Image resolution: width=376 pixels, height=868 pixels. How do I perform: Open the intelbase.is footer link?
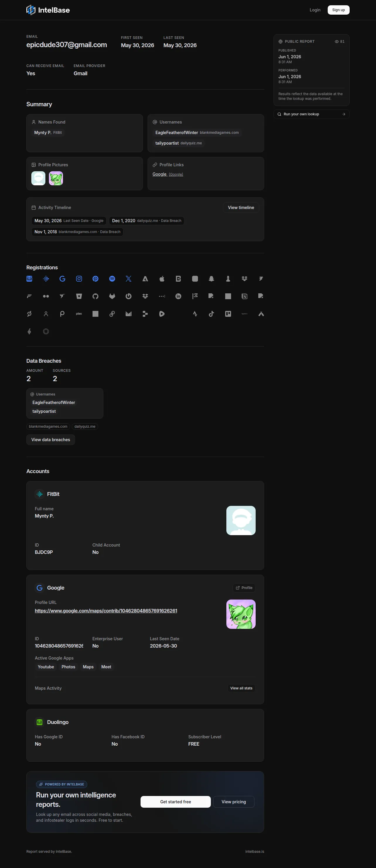pos(255,852)
